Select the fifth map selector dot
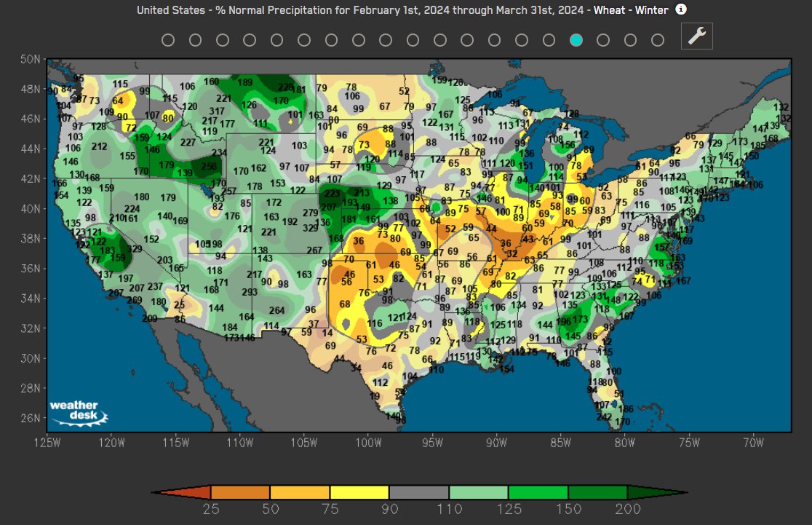 tap(277, 40)
